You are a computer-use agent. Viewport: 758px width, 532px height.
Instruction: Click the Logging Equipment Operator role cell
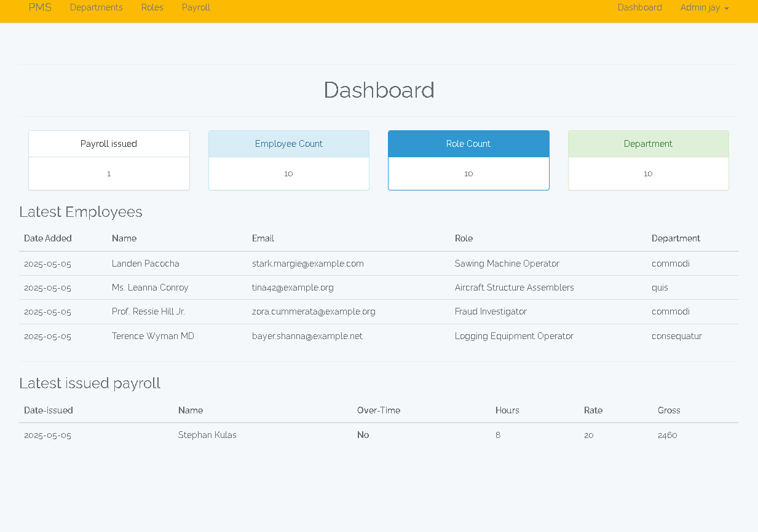point(514,336)
